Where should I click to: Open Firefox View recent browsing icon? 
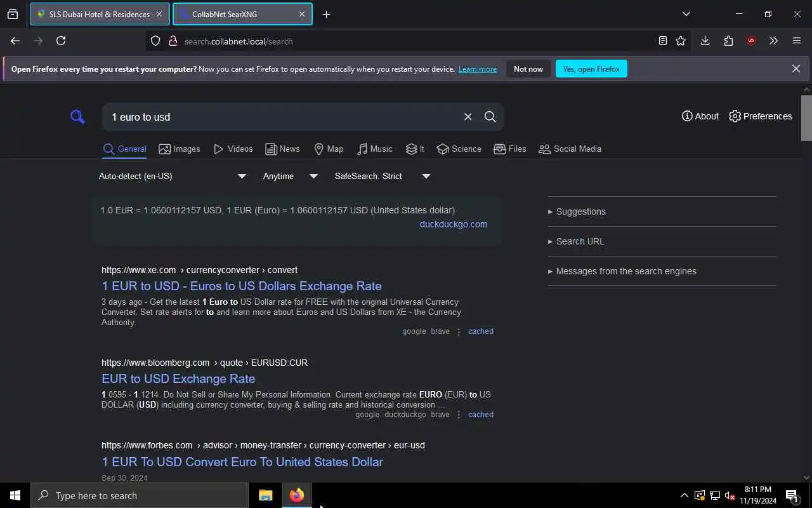point(13,14)
